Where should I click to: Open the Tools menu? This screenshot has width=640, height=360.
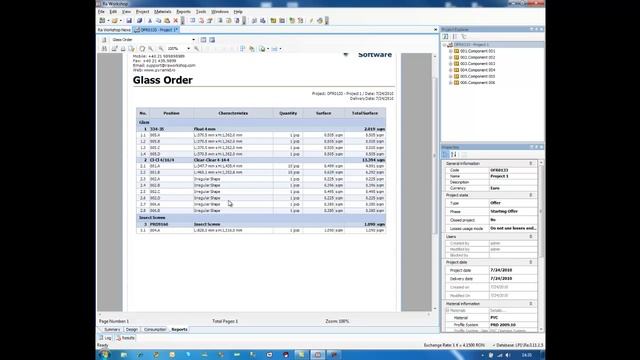[x=201, y=12]
